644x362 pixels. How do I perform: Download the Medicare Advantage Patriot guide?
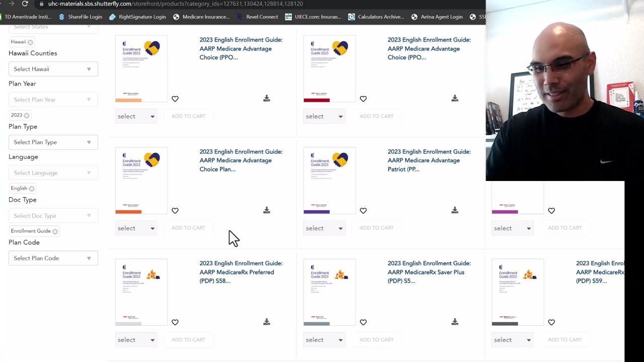tap(455, 210)
